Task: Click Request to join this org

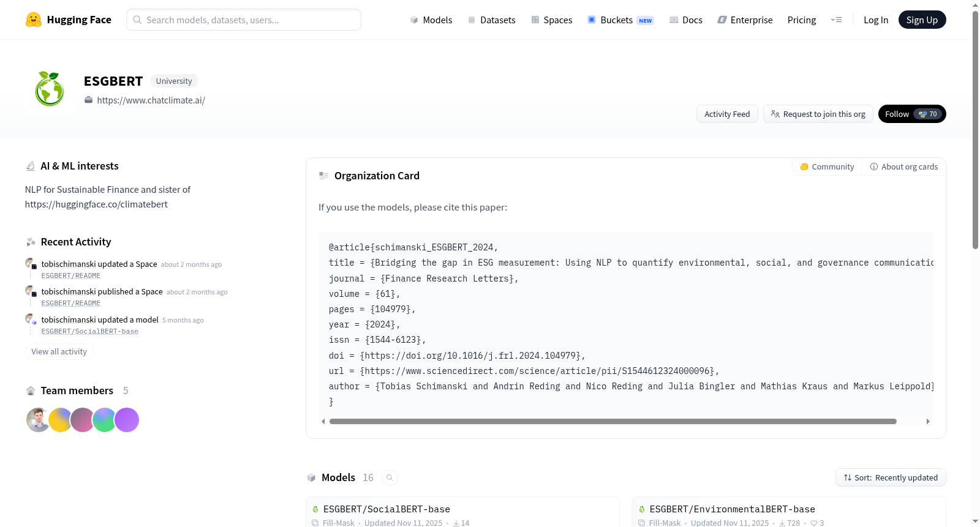Action: [818, 114]
